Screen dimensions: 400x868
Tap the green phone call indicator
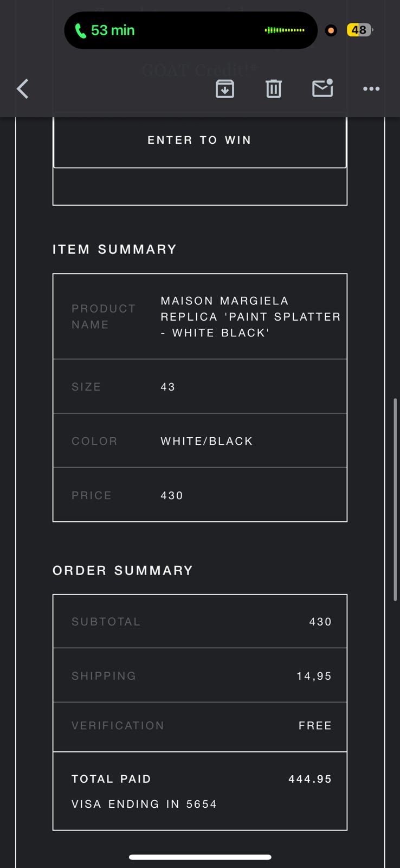coord(105,30)
